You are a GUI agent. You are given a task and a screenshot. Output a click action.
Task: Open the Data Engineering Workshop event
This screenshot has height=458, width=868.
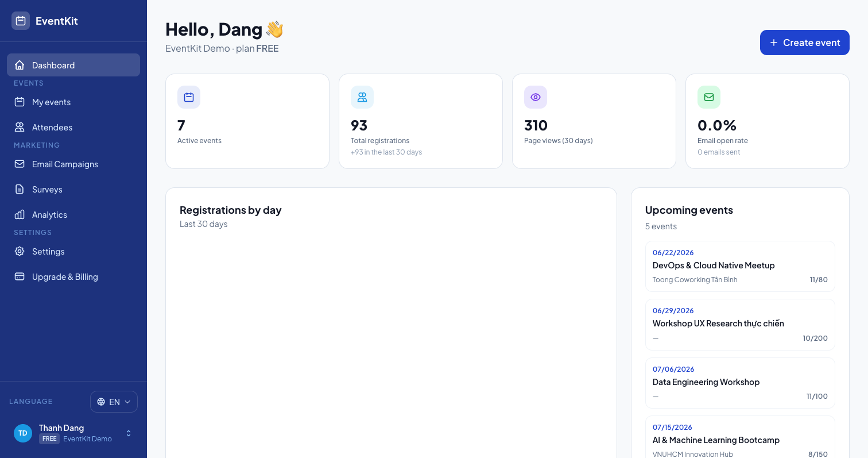click(x=740, y=383)
